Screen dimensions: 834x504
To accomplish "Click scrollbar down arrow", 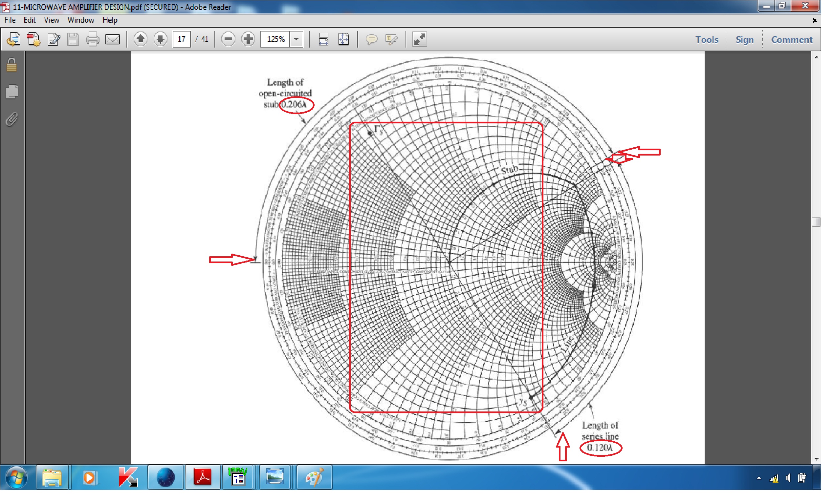I will (x=816, y=459).
